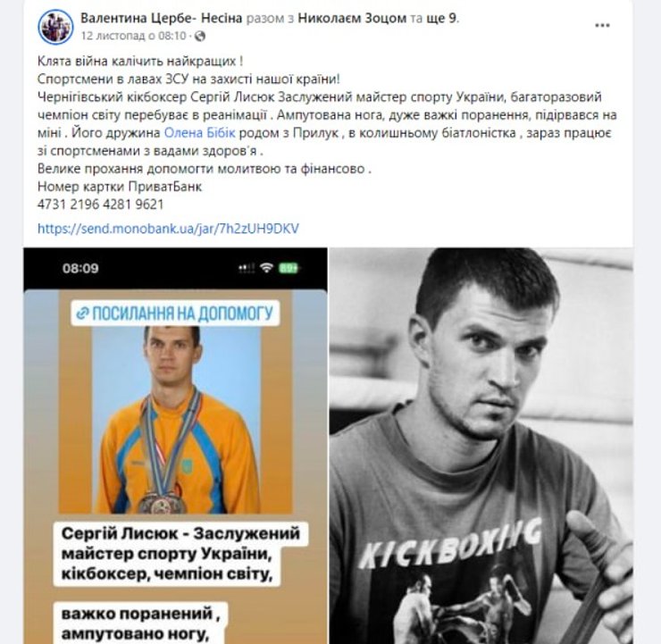Click the PrivatBank card number 4731 2196 4281 9621
The image size is (661, 644).
(100, 205)
